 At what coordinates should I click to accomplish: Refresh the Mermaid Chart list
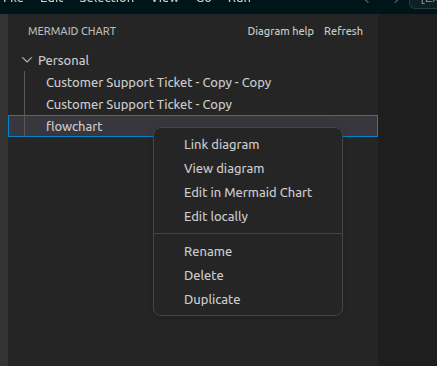click(343, 31)
